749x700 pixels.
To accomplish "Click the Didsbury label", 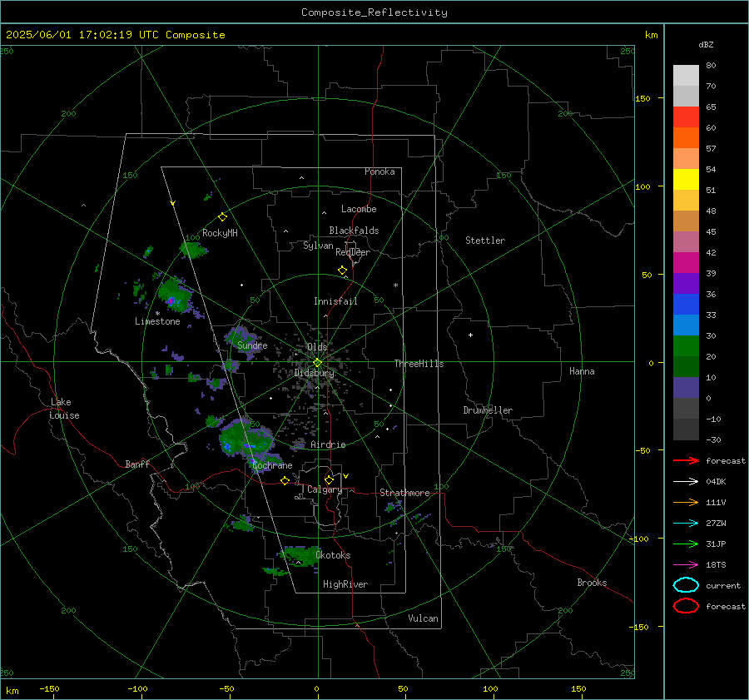I will (x=315, y=373).
